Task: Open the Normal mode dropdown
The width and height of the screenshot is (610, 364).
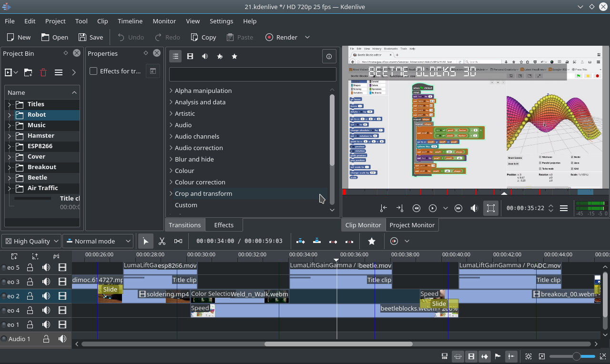Action: tap(98, 241)
